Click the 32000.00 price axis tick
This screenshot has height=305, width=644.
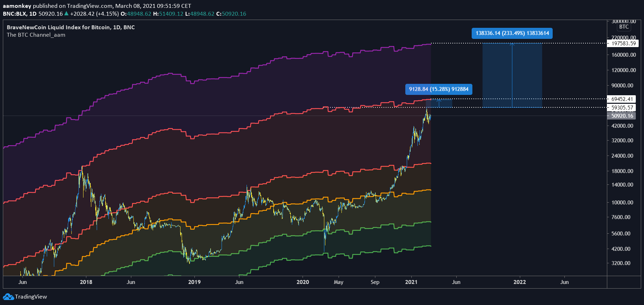(x=622, y=141)
